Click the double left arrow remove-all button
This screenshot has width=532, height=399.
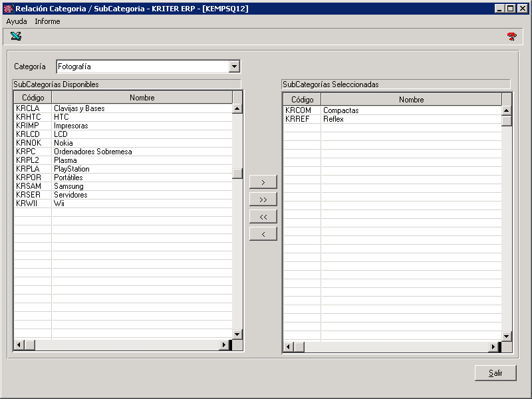(x=263, y=217)
